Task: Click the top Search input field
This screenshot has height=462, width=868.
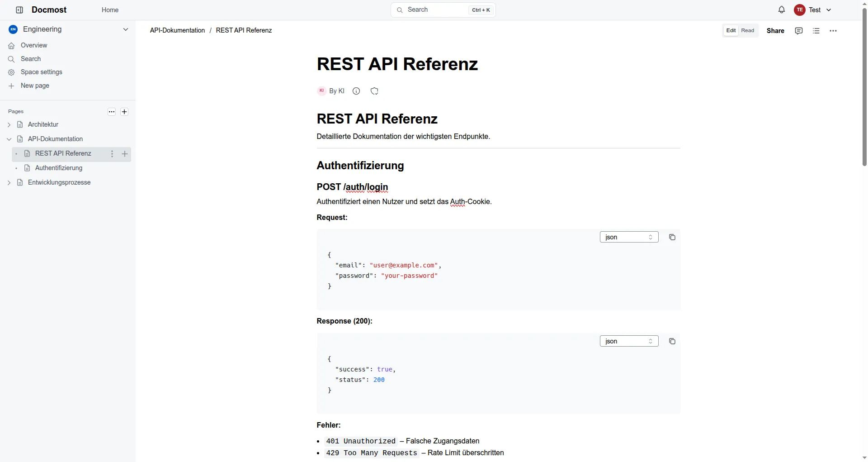Action: (443, 10)
